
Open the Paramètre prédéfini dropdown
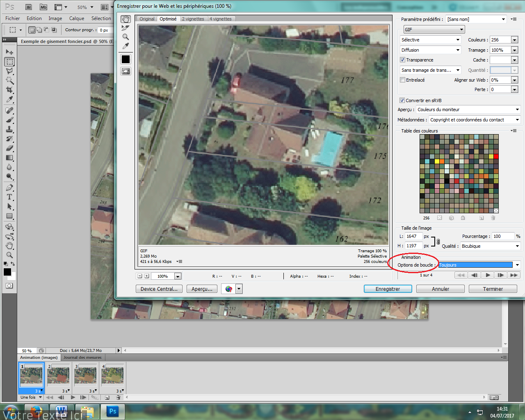pos(477,19)
